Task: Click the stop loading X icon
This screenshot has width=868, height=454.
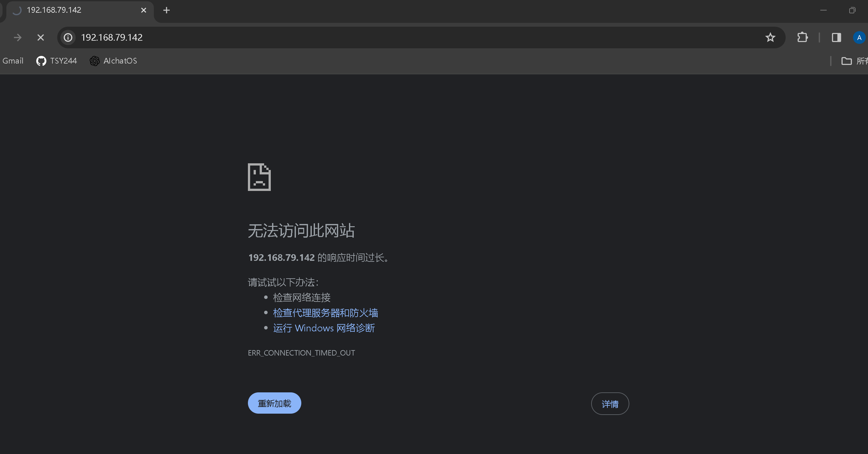Action: pyautogui.click(x=40, y=37)
